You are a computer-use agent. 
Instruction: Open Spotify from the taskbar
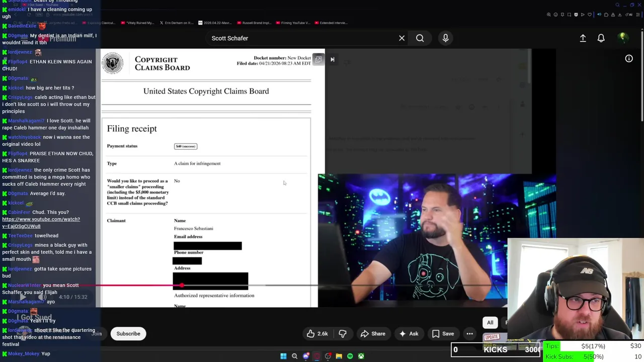(x=350, y=356)
